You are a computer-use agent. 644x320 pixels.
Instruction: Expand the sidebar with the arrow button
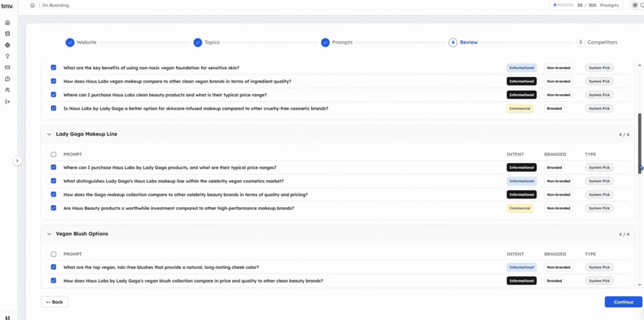(17, 160)
